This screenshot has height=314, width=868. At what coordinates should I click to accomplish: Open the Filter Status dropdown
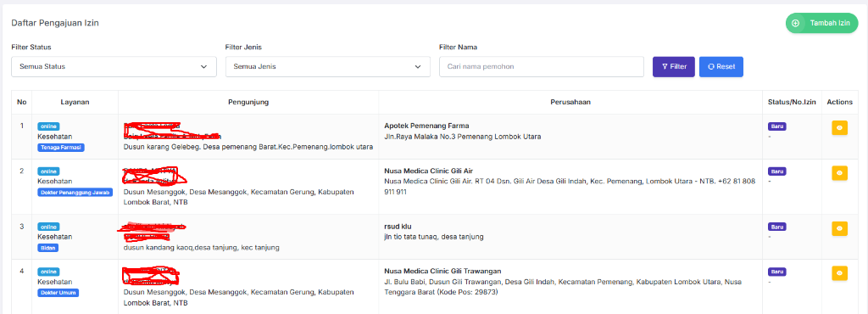coord(114,66)
